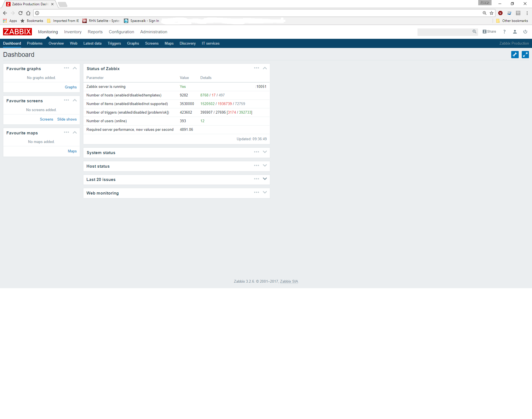The height and width of the screenshot is (419, 532).
Task: Open the Imported From IE bookmarks folder
Action: tap(63, 21)
